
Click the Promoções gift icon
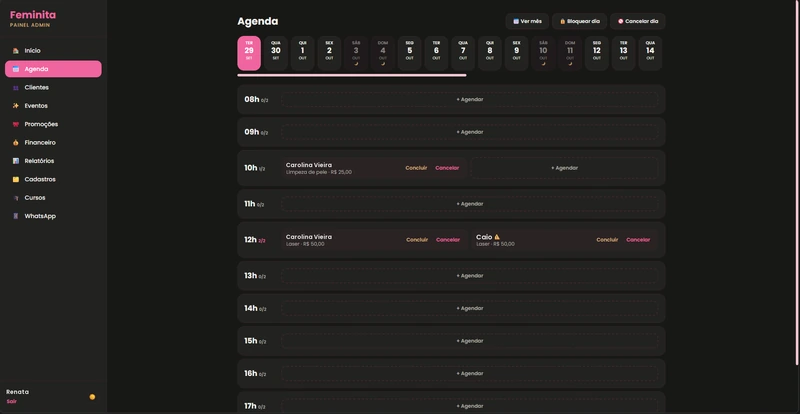pyautogui.click(x=16, y=124)
